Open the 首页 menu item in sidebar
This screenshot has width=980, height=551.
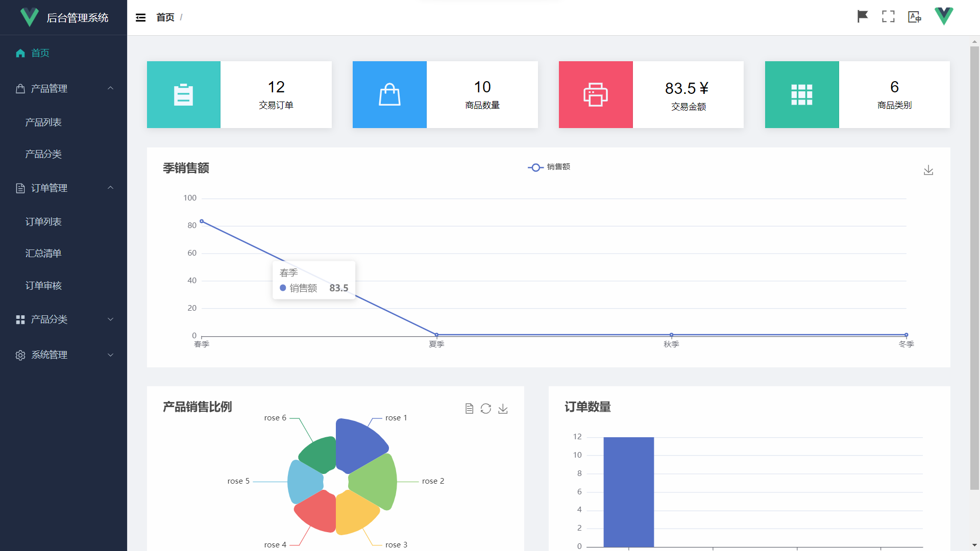(x=40, y=53)
